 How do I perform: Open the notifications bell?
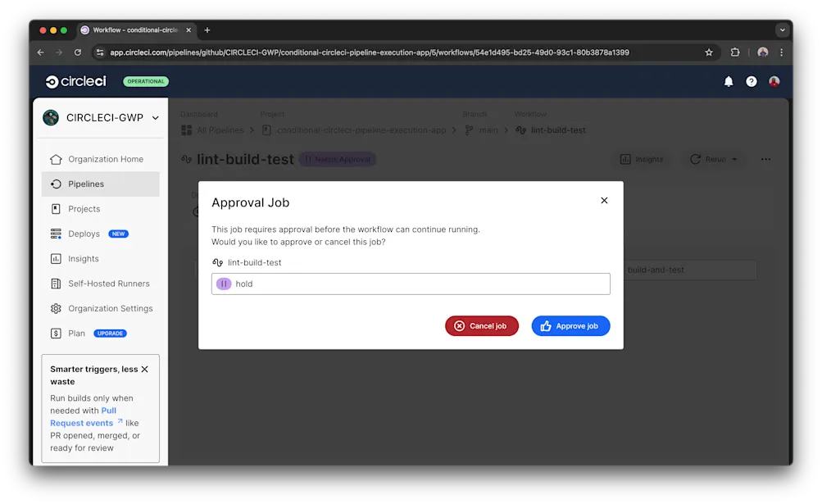click(x=729, y=81)
